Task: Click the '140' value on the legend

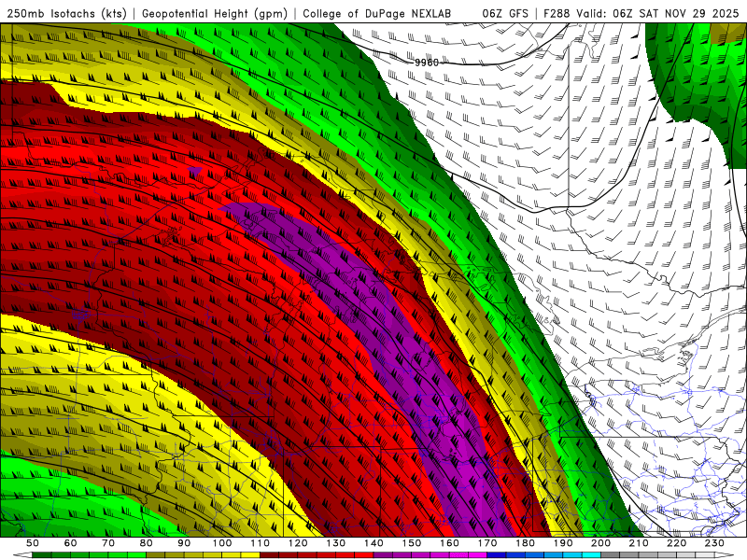Action: click(x=373, y=543)
